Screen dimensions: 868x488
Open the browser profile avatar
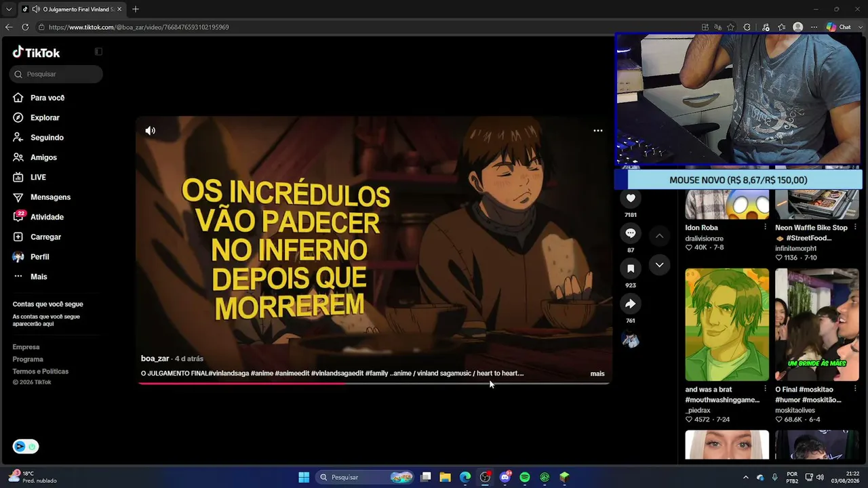(x=798, y=27)
